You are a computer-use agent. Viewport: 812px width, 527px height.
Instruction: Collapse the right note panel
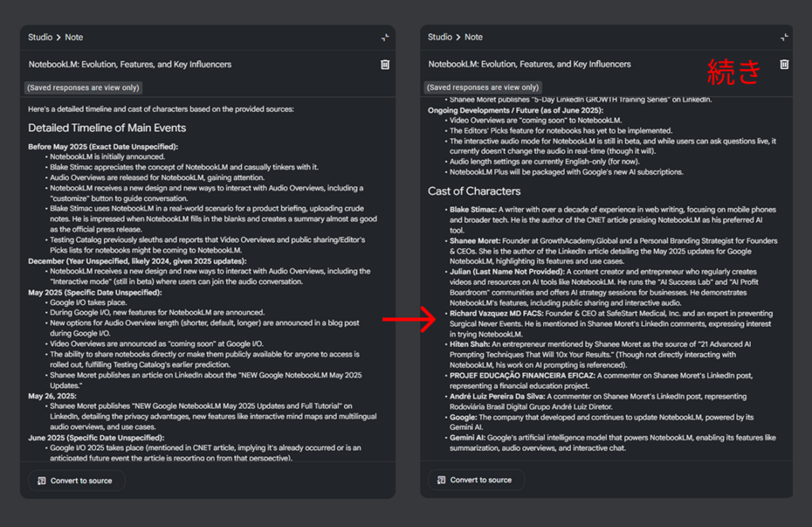pyautogui.click(x=784, y=37)
